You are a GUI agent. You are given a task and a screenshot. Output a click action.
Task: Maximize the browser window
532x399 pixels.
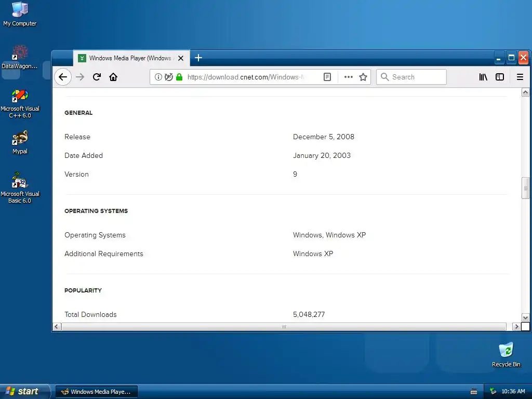point(511,58)
